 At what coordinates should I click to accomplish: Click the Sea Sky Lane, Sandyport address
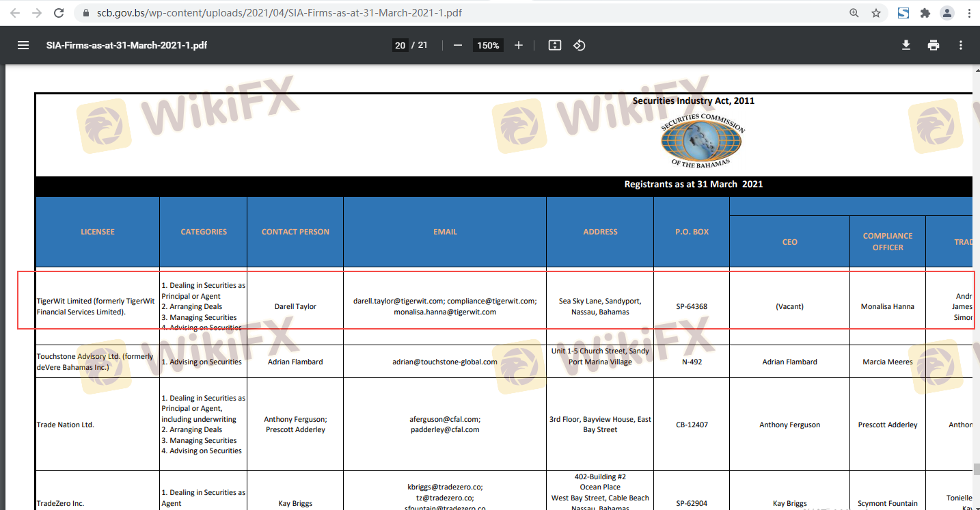pos(600,306)
